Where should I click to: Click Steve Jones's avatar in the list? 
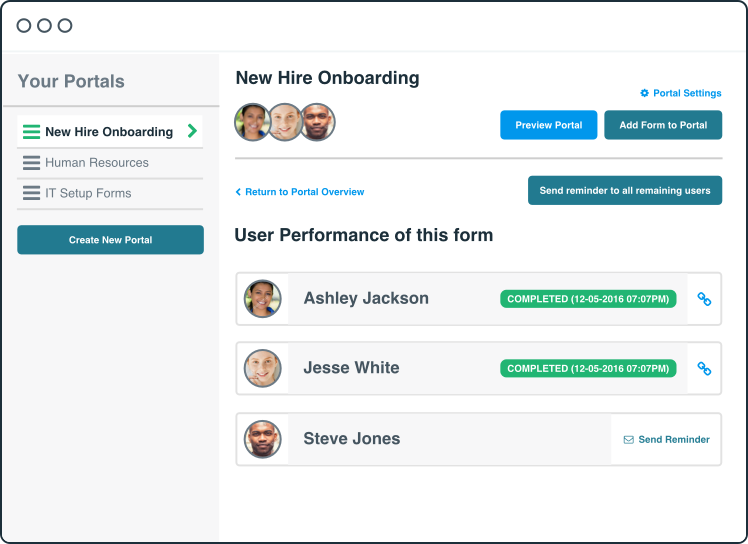point(262,439)
